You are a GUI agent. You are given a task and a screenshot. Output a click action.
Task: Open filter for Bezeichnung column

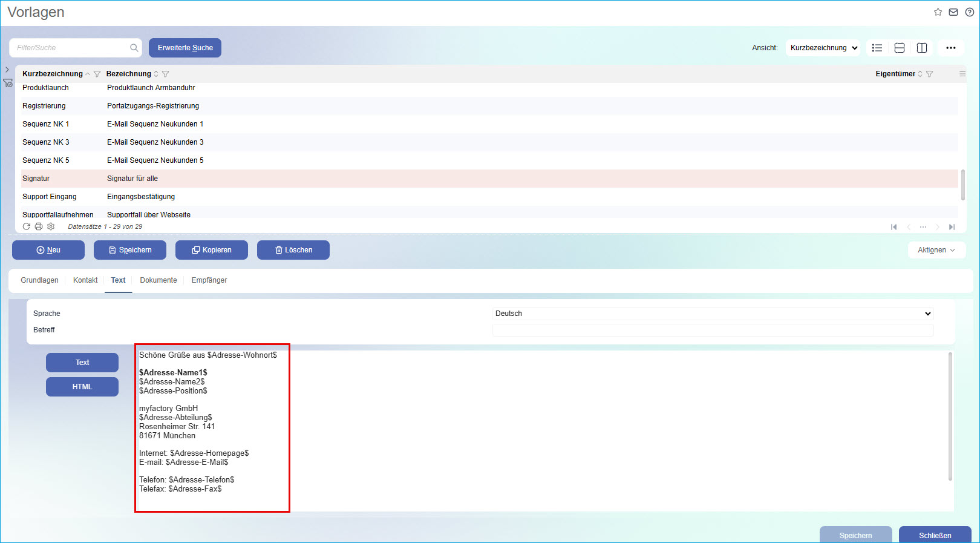[165, 74]
